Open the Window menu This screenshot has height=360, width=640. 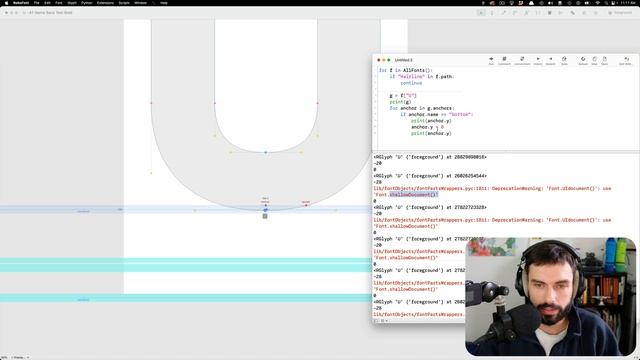[140, 3]
